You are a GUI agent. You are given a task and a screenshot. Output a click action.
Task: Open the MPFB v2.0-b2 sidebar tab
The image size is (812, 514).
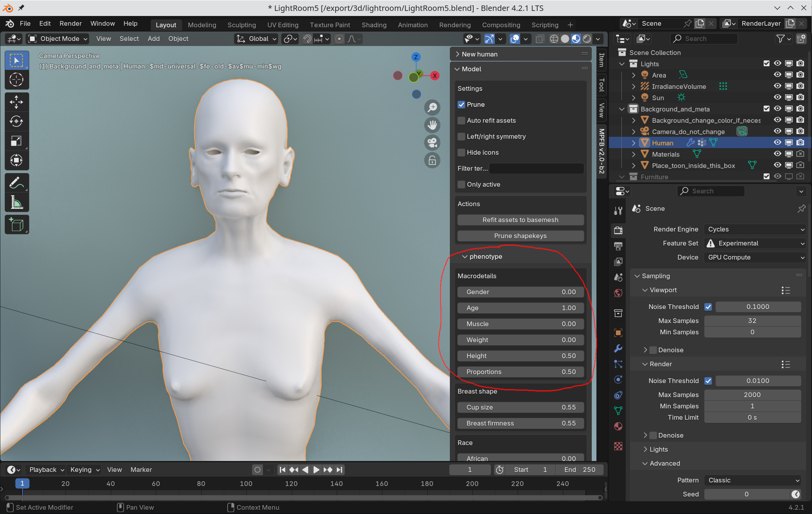point(602,151)
